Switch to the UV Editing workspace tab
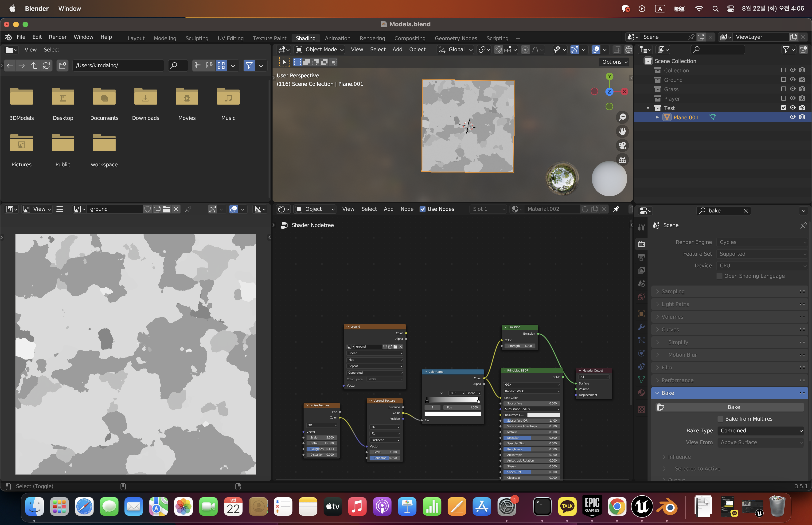 pos(230,38)
